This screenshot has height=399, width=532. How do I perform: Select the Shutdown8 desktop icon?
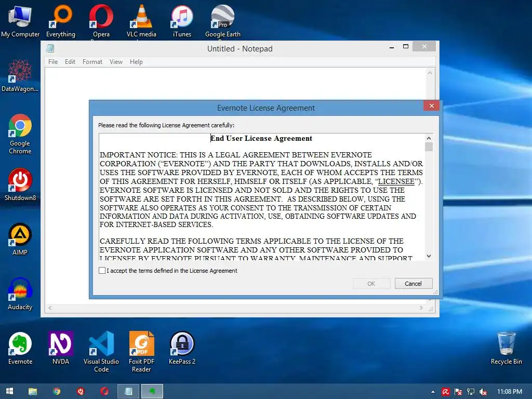(20, 184)
